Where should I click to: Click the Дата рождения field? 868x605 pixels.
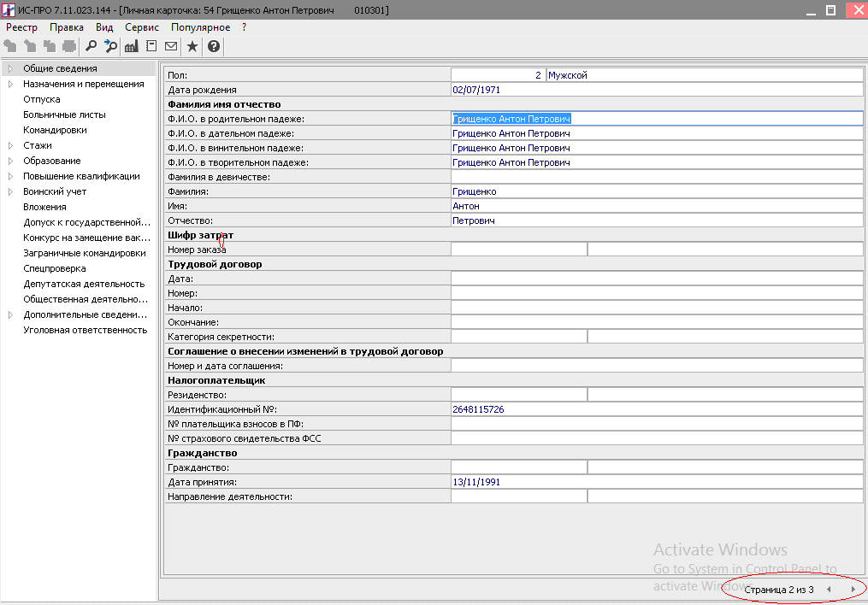point(656,90)
